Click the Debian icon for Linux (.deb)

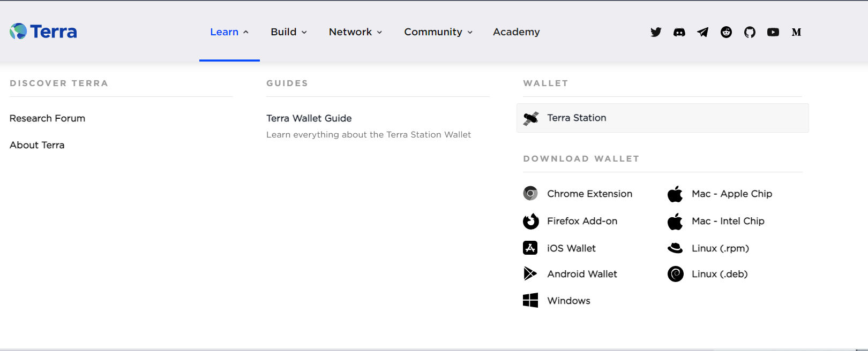tap(676, 274)
